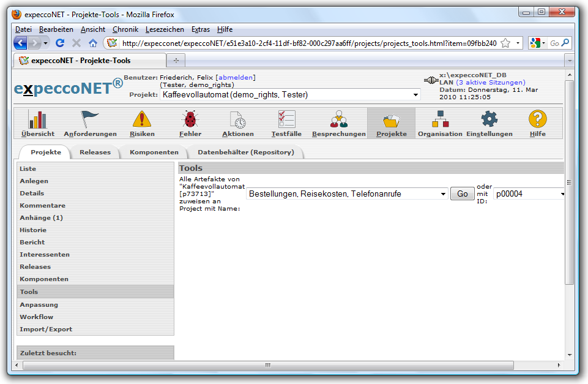Click the Aktionen clock document icon
This screenshot has width=588, height=384.
click(x=237, y=119)
